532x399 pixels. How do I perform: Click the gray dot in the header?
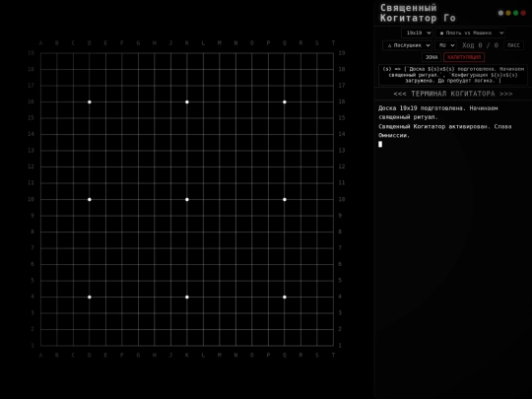(x=500, y=13)
